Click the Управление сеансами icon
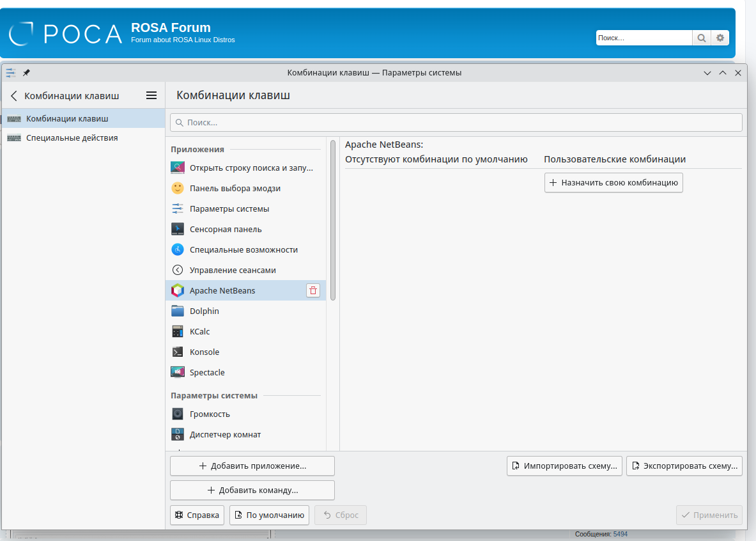The width and height of the screenshot is (756, 541). click(x=178, y=270)
